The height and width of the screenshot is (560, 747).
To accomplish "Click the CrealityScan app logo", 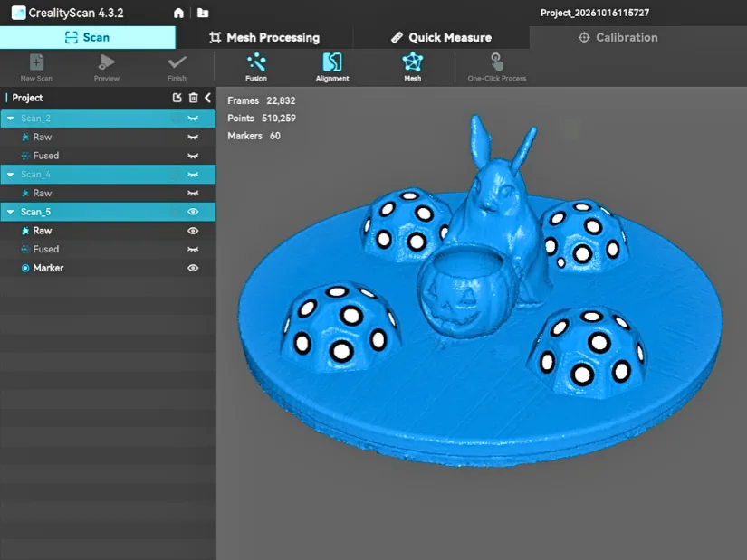I will point(18,13).
